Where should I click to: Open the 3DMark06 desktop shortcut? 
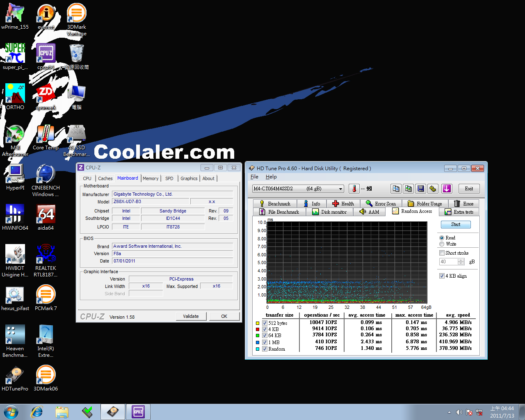(x=46, y=378)
